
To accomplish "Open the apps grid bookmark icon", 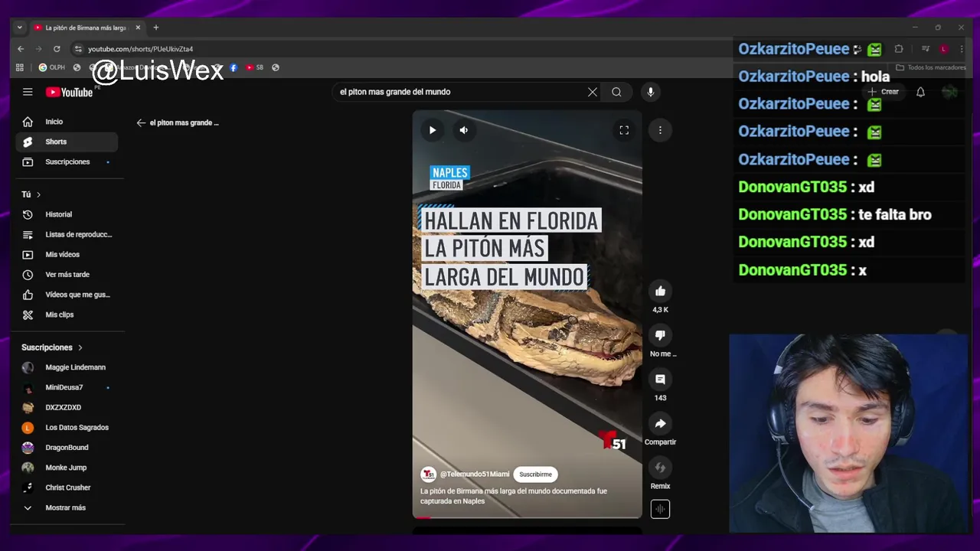I will [20, 67].
